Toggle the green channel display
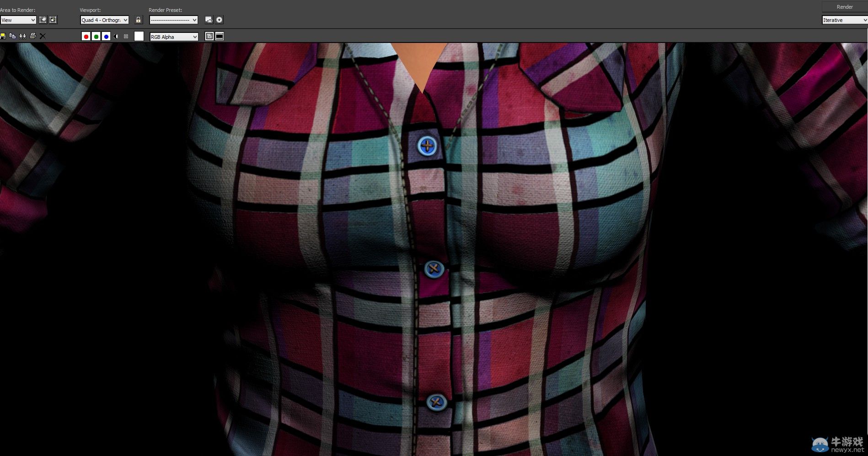Image resolution: width=868 pixels, height=456 pixels. coord(96,37)
